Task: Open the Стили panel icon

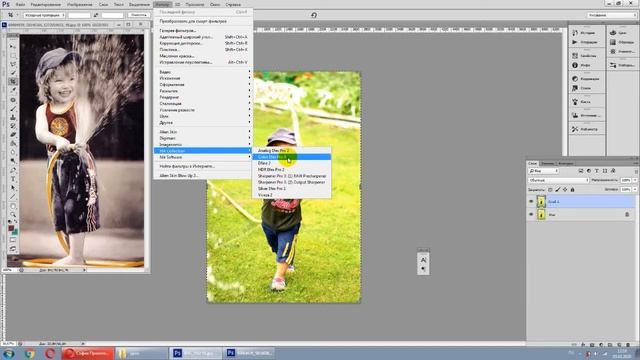Action: [x=575, y=88]
